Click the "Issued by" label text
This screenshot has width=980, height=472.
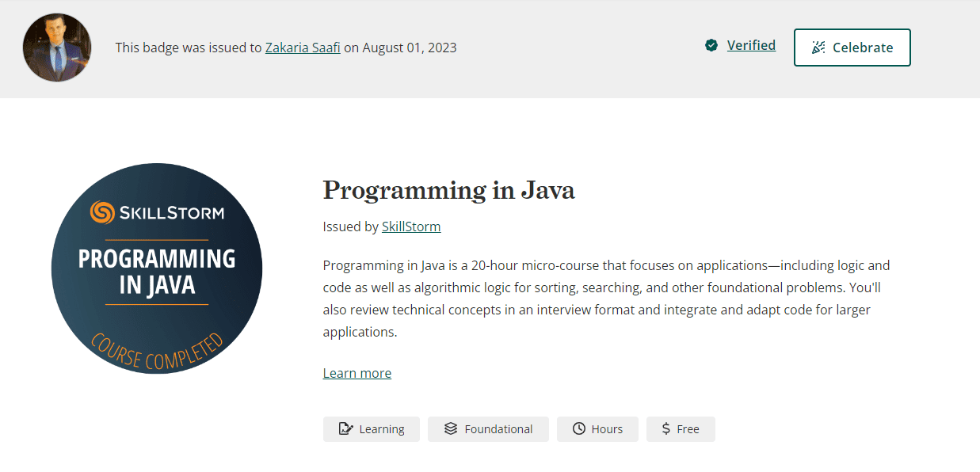click(x=351, y=226)
